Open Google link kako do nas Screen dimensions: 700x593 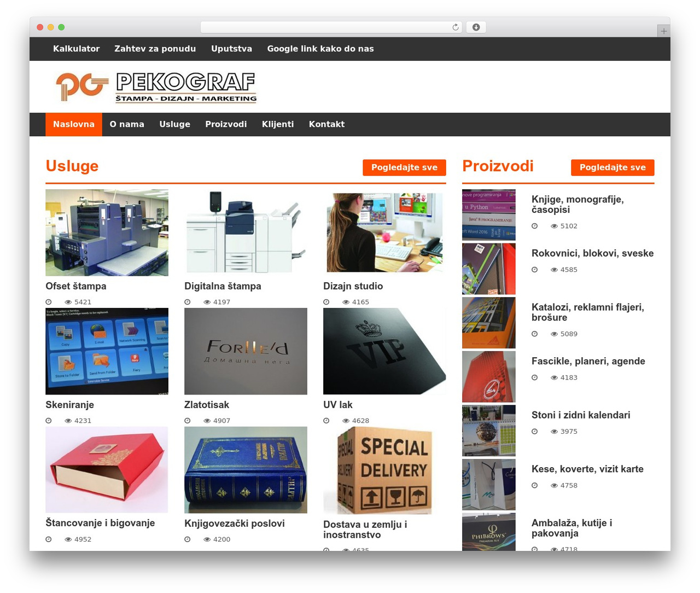point(320,49)
